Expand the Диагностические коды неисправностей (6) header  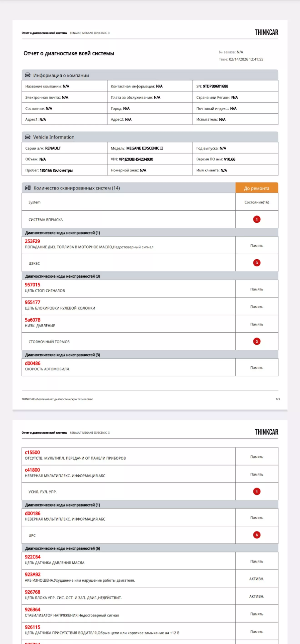point(62,548)
